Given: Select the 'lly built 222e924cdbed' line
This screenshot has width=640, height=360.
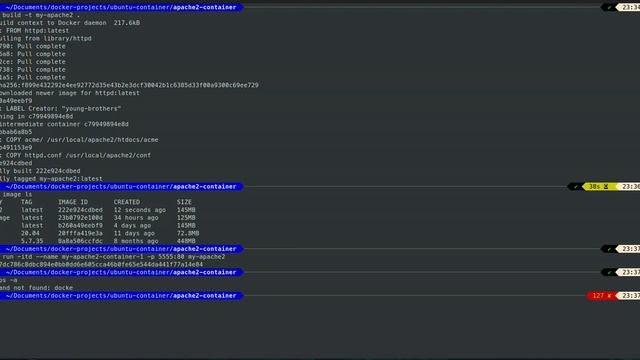Looking at the screenshot, I should click(40, 171).
